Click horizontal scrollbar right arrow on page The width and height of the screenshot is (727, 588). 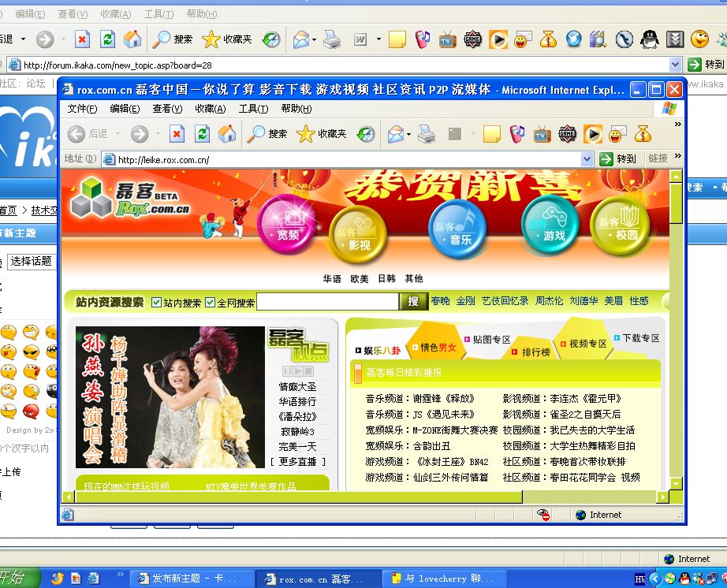pos(662,497)
